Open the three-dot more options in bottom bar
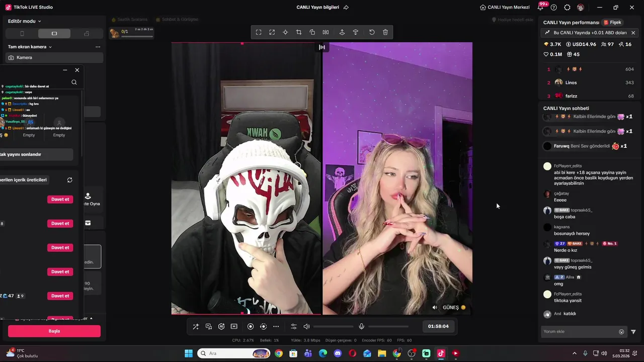 click(x=276, y=326)
